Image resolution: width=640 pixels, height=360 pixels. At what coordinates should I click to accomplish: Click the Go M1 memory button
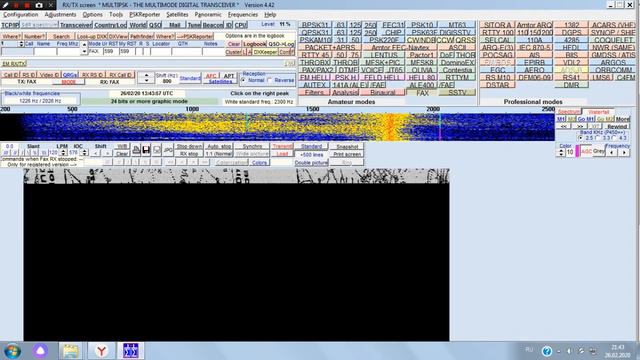coord(585,119)
